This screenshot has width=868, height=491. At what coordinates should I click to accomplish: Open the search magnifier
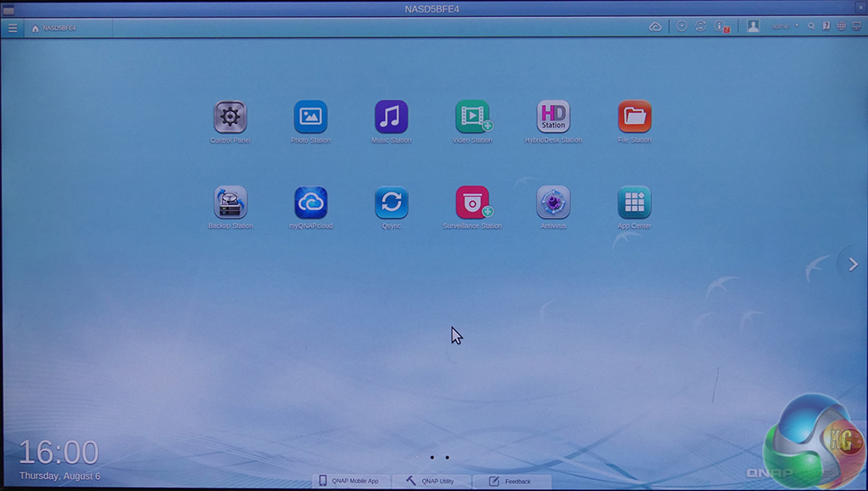[811, 26]
